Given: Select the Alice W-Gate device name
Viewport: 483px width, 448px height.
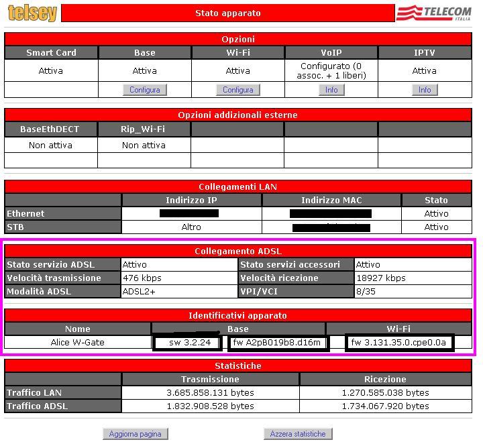Looking at the screenshot, I should 78,343.
